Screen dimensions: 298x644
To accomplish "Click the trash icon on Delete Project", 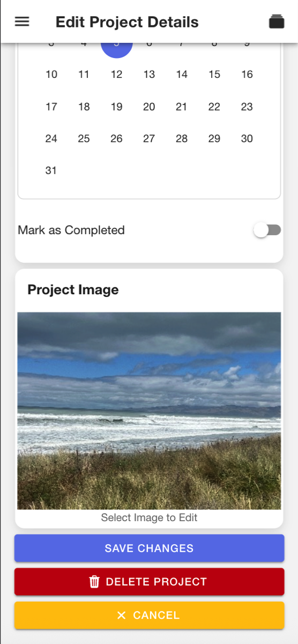I will (94, 582).
